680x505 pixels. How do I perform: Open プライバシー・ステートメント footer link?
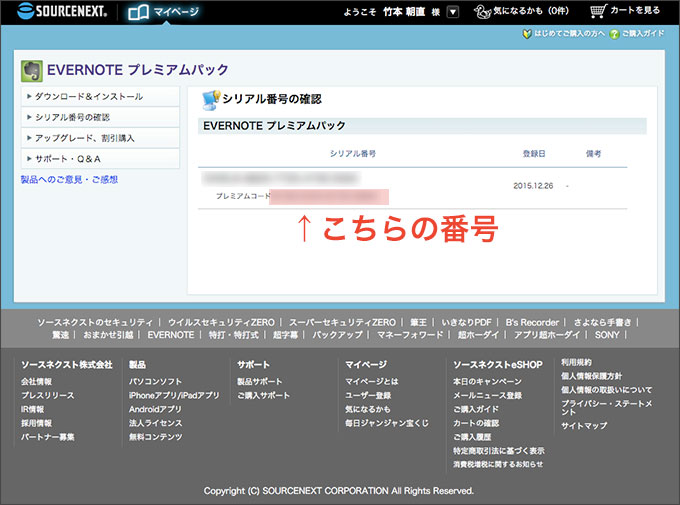pyautogui.click(x=607, y=408)
